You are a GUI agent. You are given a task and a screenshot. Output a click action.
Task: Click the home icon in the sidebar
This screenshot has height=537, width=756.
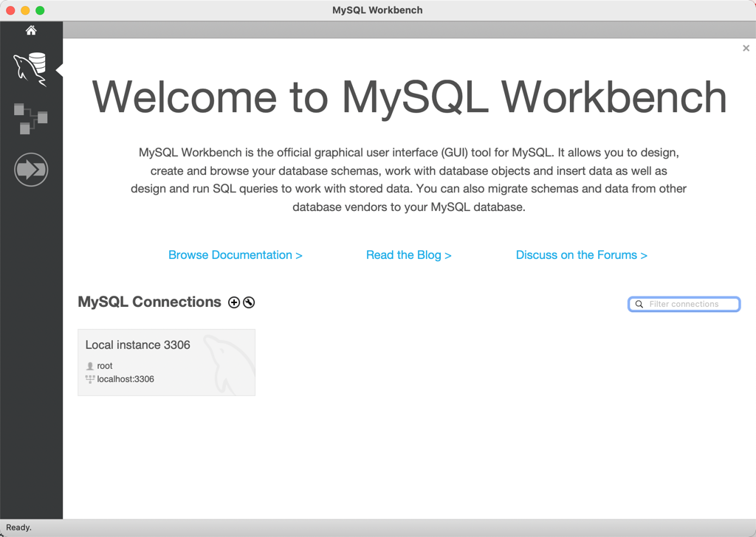(x=31, y=30)
